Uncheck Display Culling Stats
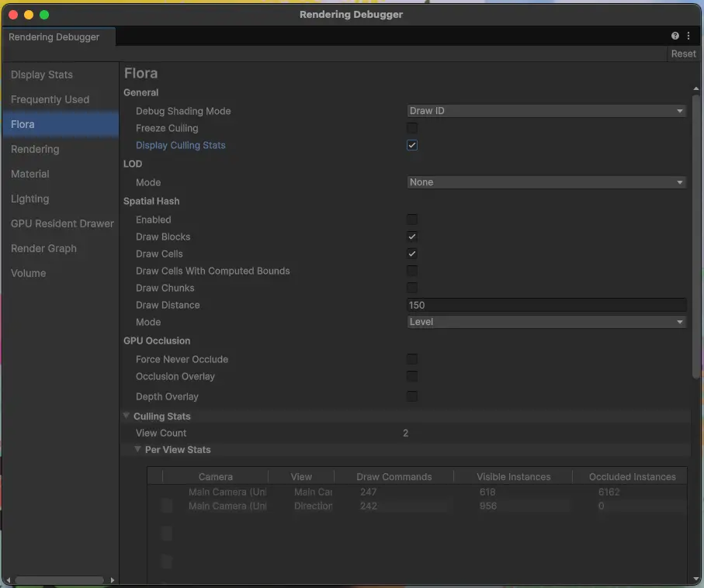The image size is (704, 588). pos(411,145)
